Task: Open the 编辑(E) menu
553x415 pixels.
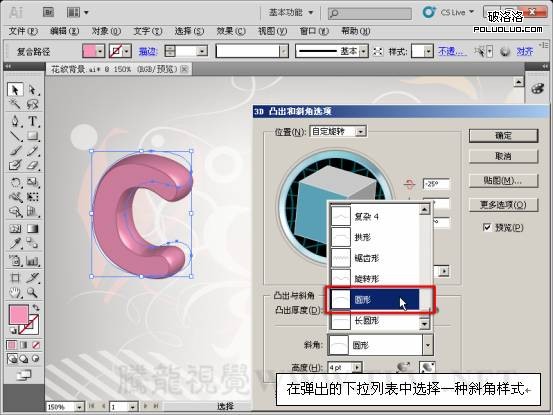Action: coord(65,31)
